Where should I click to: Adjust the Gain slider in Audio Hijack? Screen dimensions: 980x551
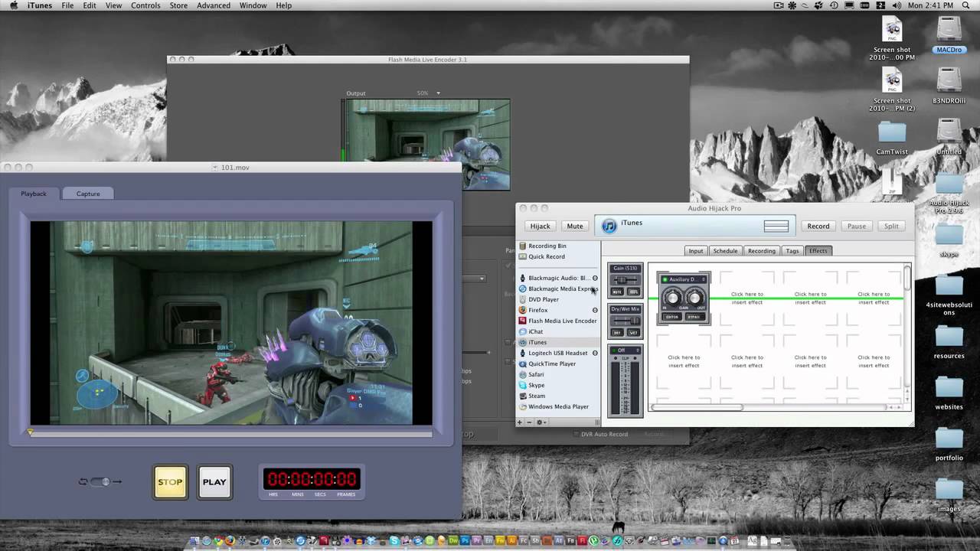(626, 280)
